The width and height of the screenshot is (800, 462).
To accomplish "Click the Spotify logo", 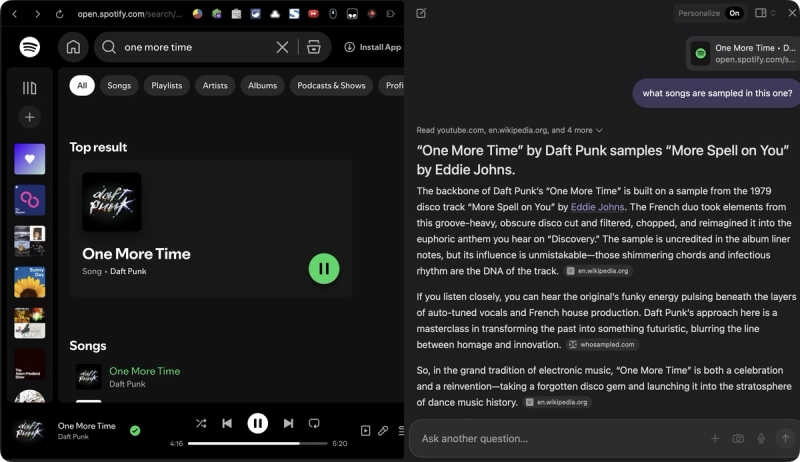I will (x=30, y=47).
